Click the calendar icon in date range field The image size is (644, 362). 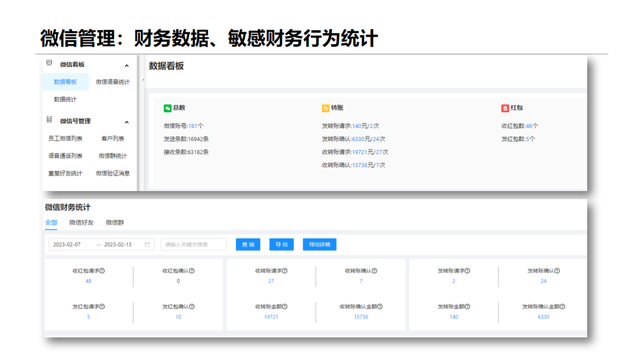(x=147, y=245)
